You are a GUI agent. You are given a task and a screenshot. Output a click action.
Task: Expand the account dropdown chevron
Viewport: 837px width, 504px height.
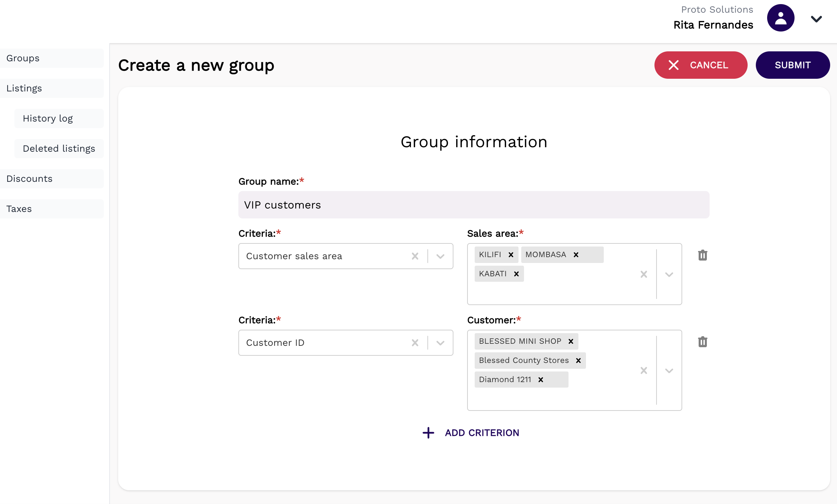click(x=816, y=19)
